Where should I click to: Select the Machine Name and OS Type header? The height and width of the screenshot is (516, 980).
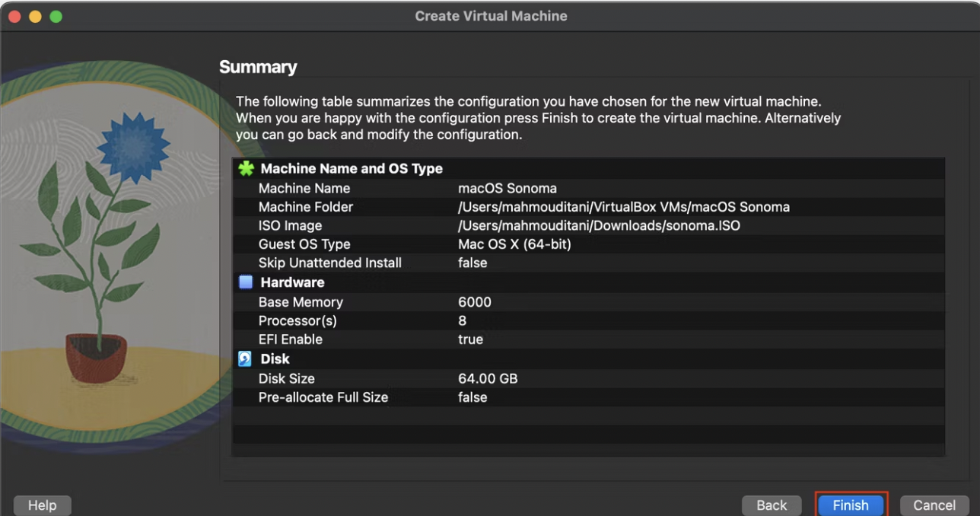pos(352,169)
